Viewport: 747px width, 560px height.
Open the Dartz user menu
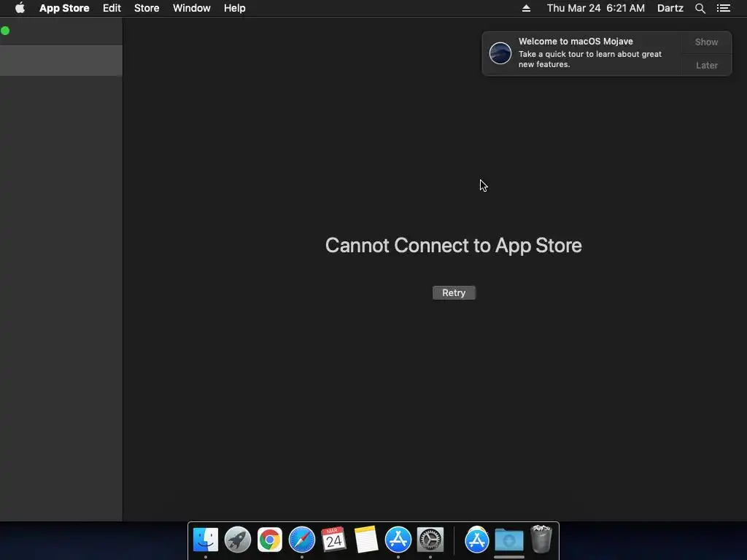coord(670,8)
